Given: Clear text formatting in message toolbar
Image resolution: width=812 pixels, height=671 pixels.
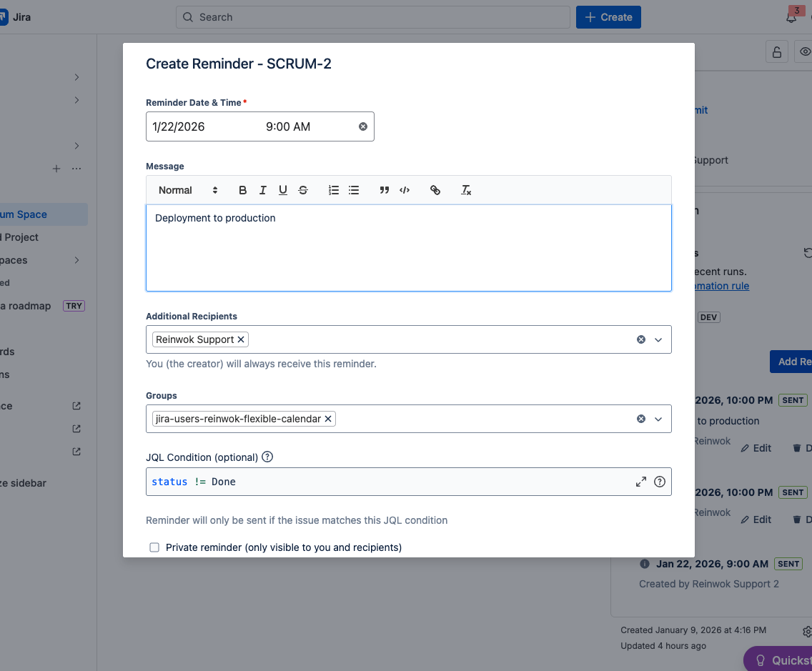Looking at the screenshot, I should (466, 190).
